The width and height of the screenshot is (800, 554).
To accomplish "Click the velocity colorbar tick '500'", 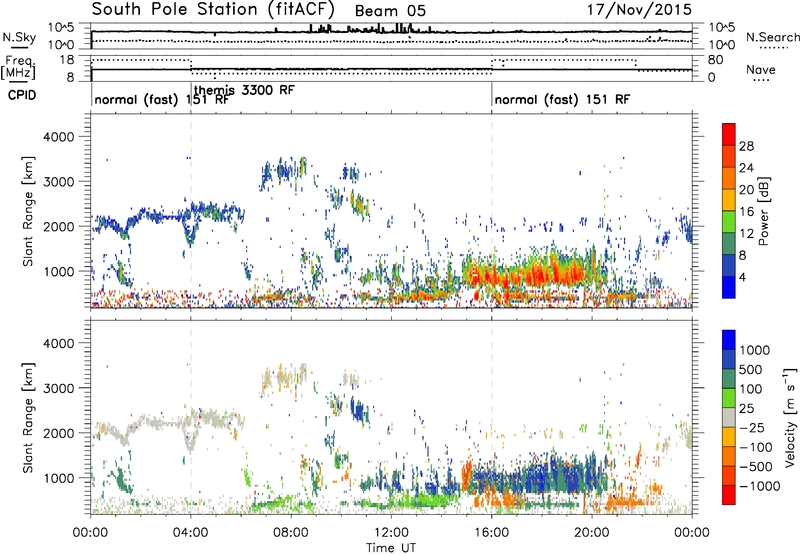I will pyautogui.click(x=751, y=369).
